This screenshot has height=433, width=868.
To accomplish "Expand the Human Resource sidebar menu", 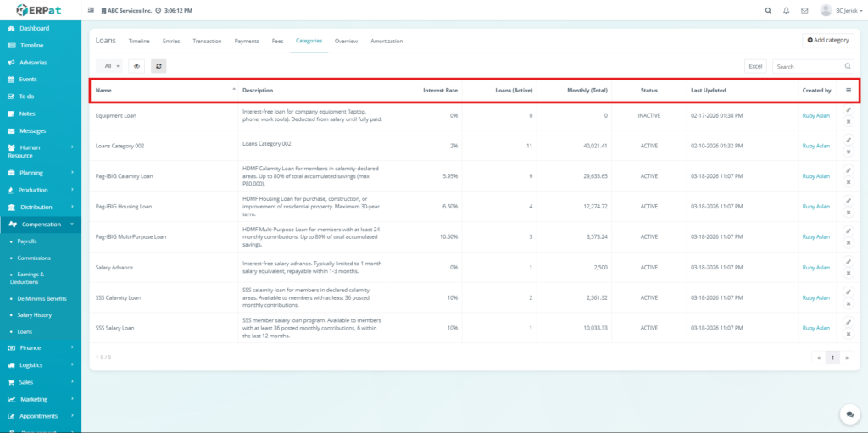I will point(41,152).
